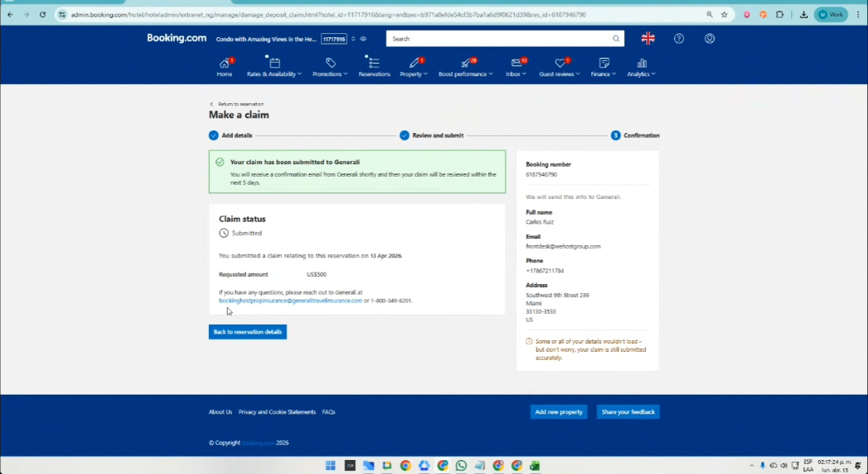868x474 pixels.
Task: Click the full name Carlos Ruiz
Action: 540,222
